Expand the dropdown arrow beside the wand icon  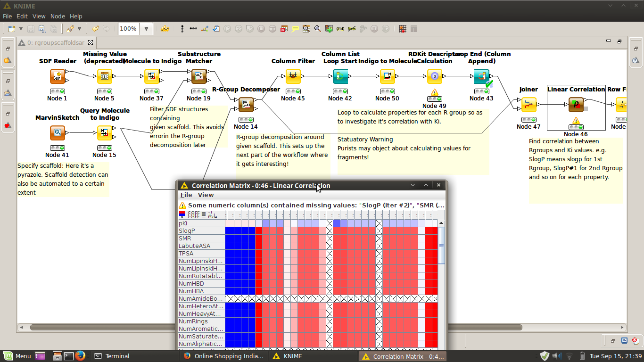79,29
